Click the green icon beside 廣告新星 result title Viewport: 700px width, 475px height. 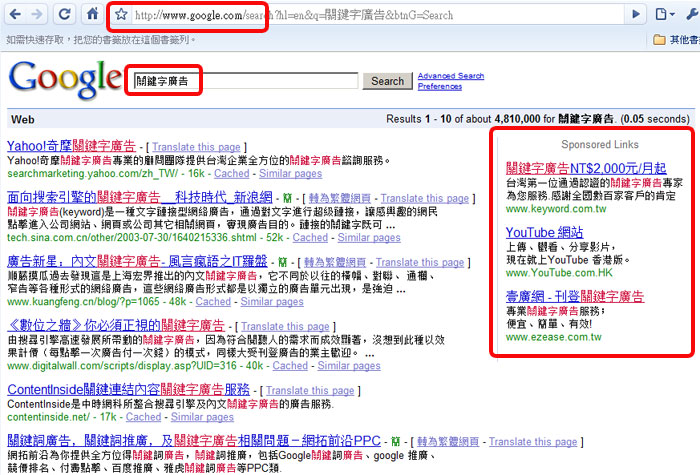pos(282,262)
